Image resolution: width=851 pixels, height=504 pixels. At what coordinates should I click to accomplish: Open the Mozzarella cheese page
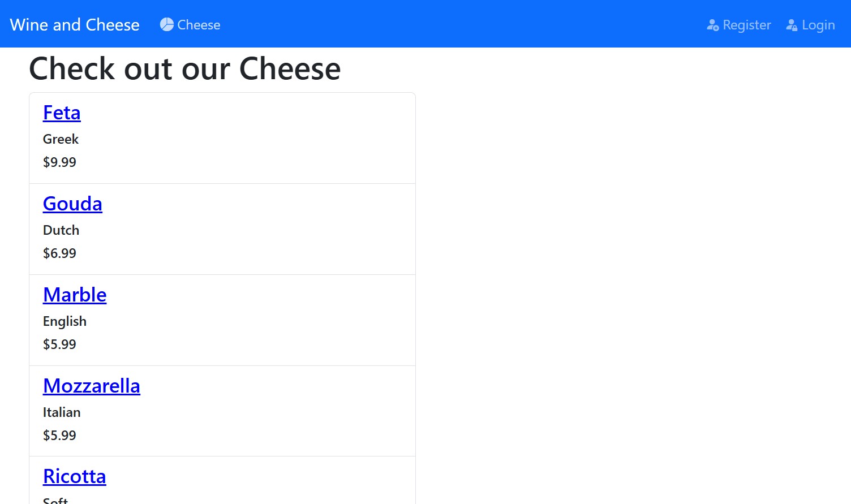tap(92, 386)
